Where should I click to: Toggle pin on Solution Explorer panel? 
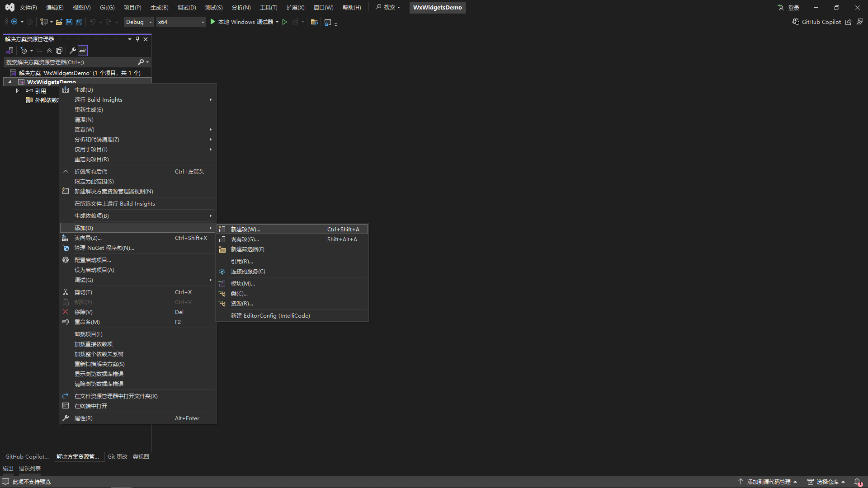137,39
